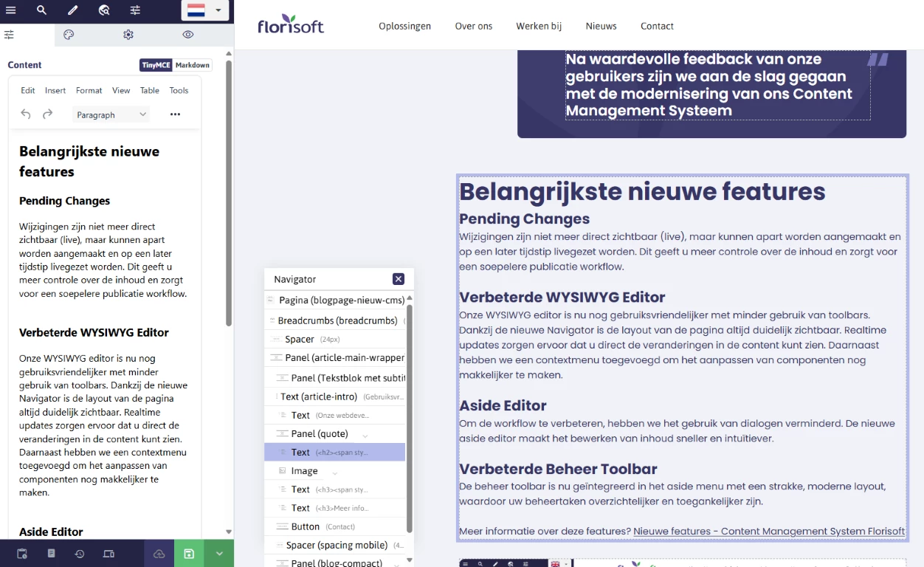The width and height of the screenshot is (924, 567).
Task: Click the green save disk icon
Action: [x=189, y=554]
